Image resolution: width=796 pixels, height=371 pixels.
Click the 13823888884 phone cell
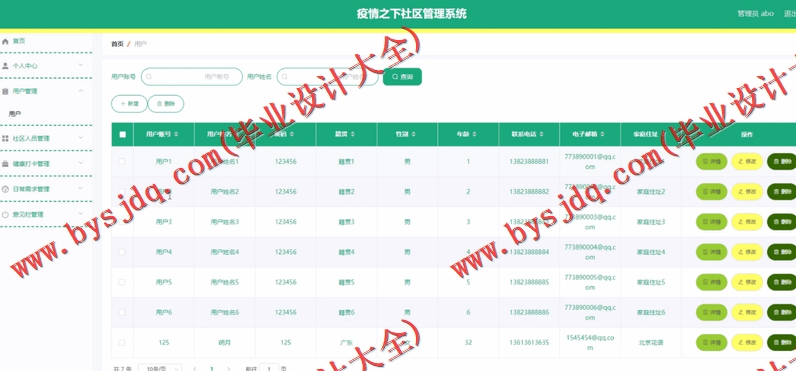click(x=529, y=252)
